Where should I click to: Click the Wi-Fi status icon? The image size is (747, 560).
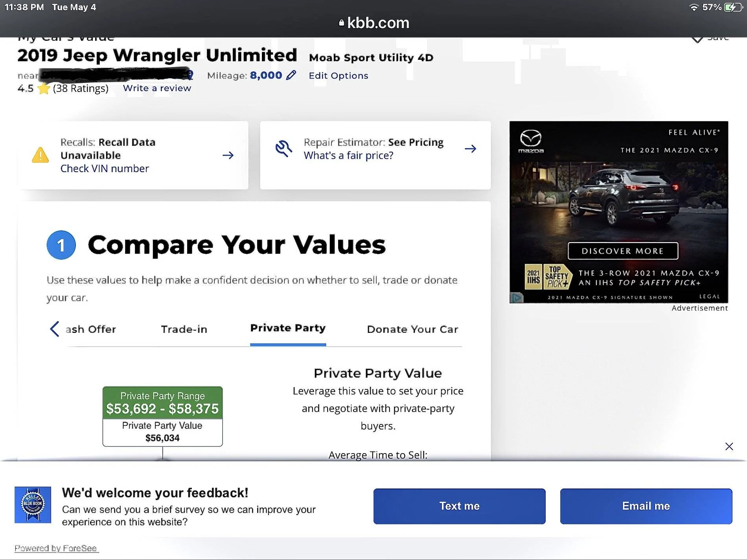point(694,7)
